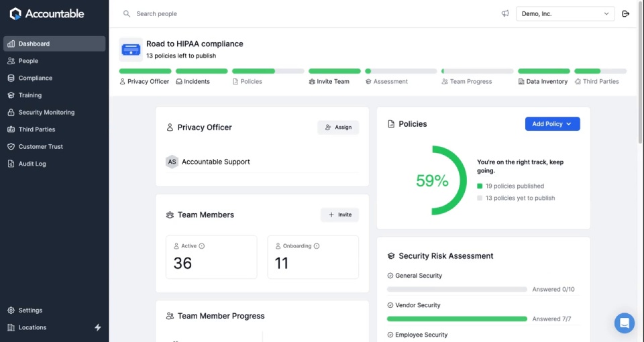Click the check-circle icon beside General Security

390,276
